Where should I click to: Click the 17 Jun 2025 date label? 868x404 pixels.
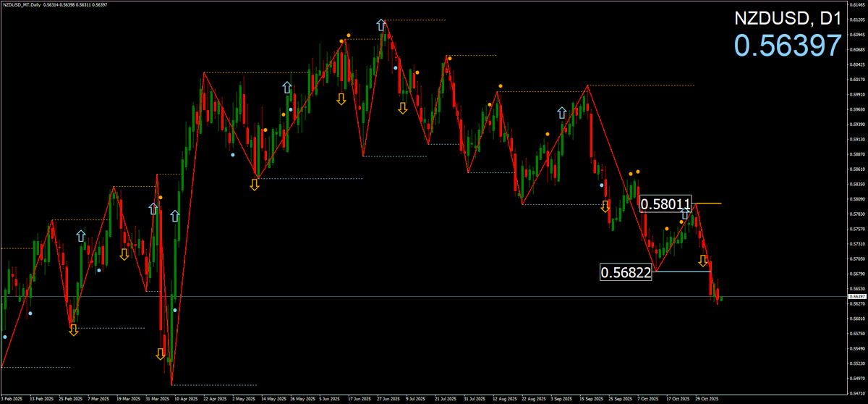[359, 399]
